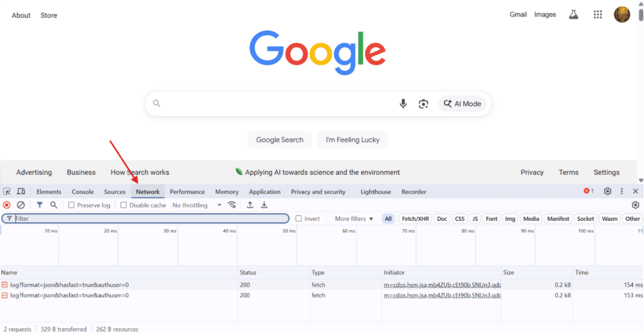Open network conditions wifi icon
Viewport: 644px width, 333px height.
tap(232, 205)
